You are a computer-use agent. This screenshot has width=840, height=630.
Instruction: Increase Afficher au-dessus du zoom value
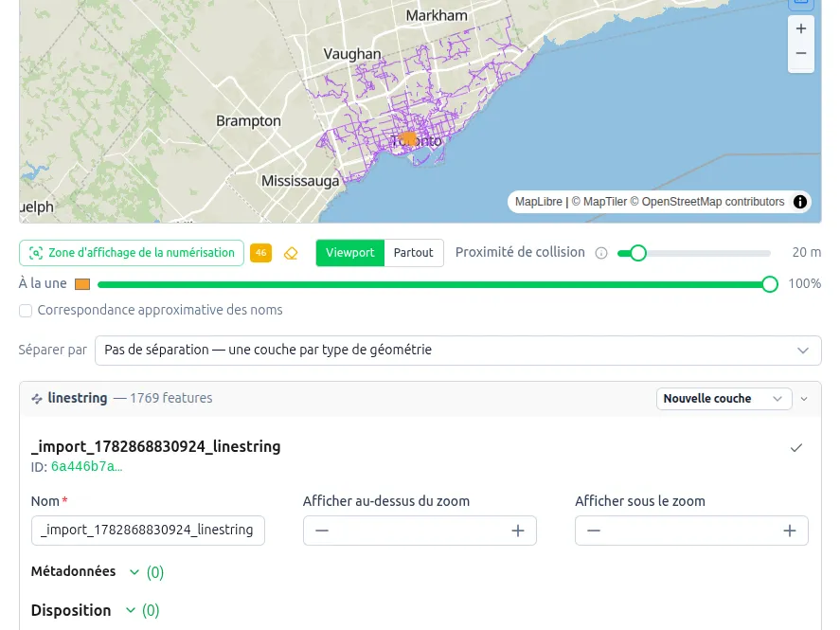[x=517, y=531]
